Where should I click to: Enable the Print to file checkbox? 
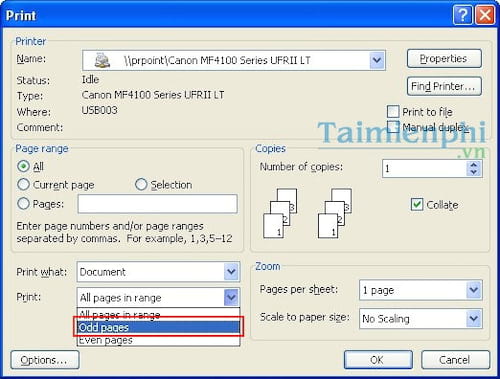pyautogui.click(x=393, y=112)
